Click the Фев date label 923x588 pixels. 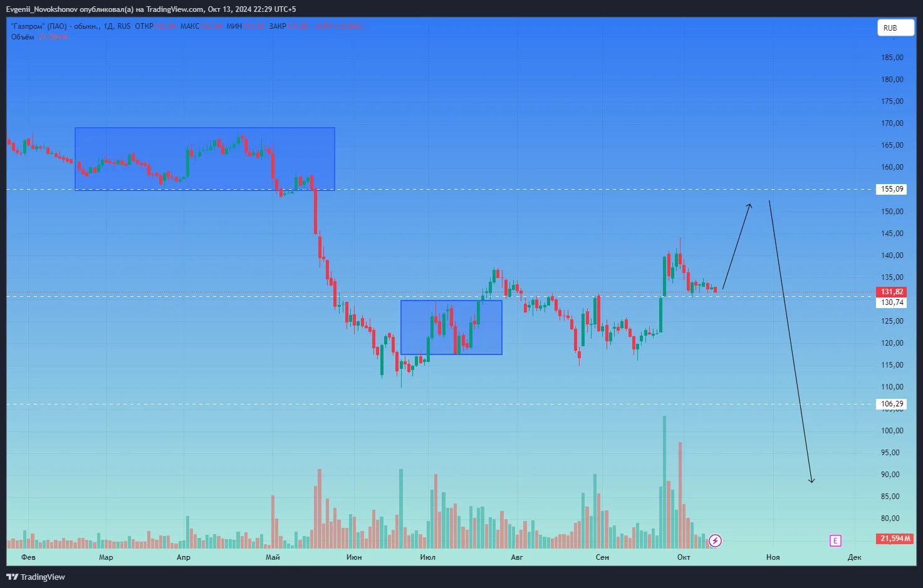coord(28,557)
